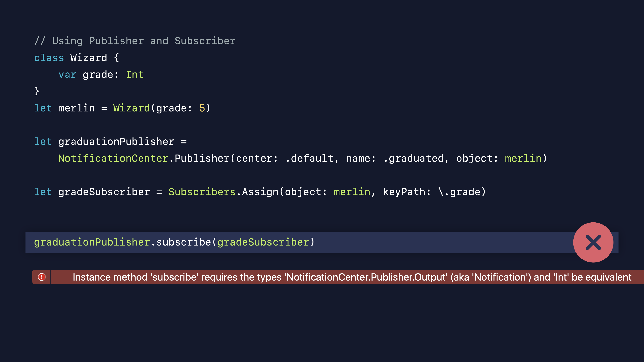The width and height of the screenshot is (644, 362).
Task: Select the 'Wizard' class name in declaration
Action: 89,58
